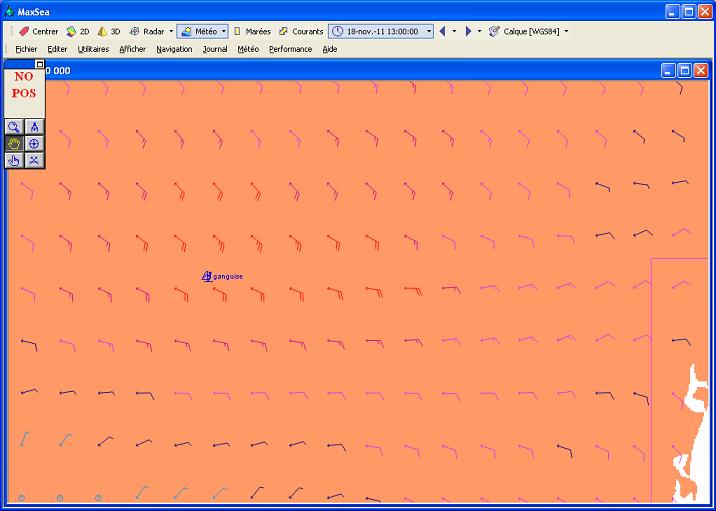
Task: Toggle the Météo weather layer button
Action: [199, 32]
